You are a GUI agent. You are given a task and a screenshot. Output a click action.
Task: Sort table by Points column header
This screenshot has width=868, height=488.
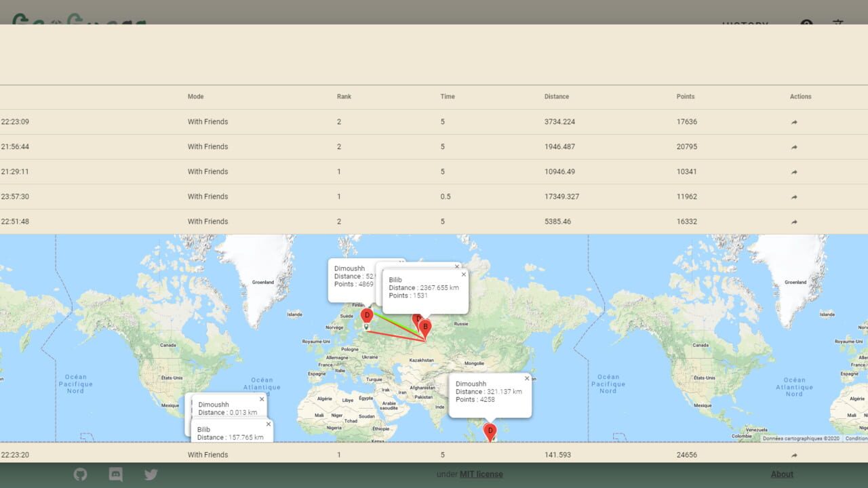coord(686,96)
